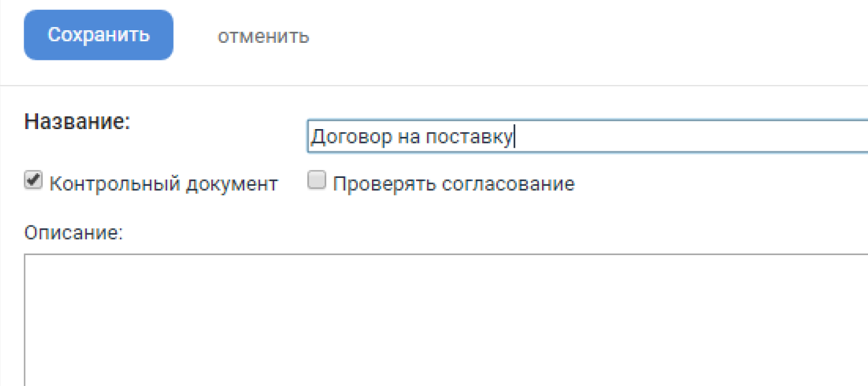This screenshot has height=386, width=868.
Task: Click the letter "С" on the Сохранить button
Action: 54,35
